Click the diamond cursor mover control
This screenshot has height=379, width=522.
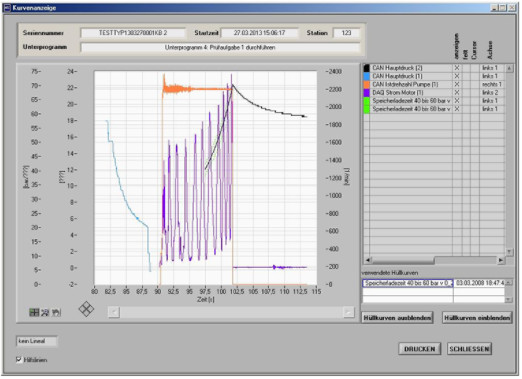point(86,309)
